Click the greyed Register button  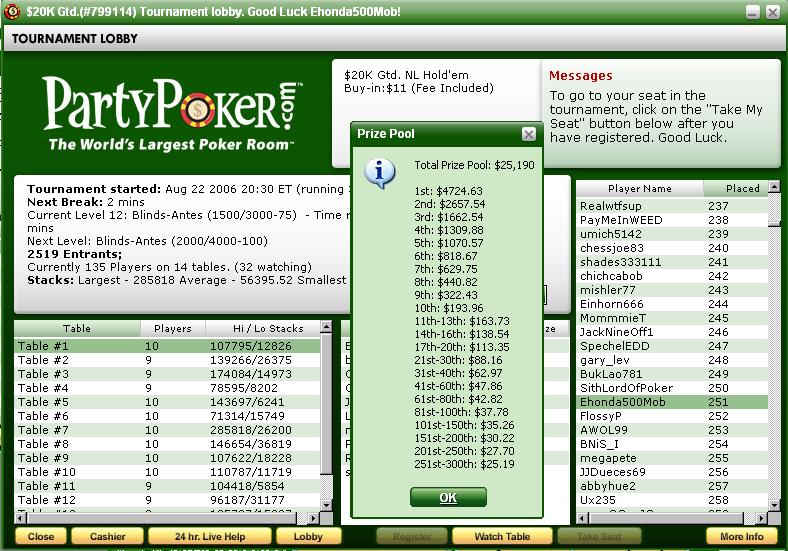point(412,536)
